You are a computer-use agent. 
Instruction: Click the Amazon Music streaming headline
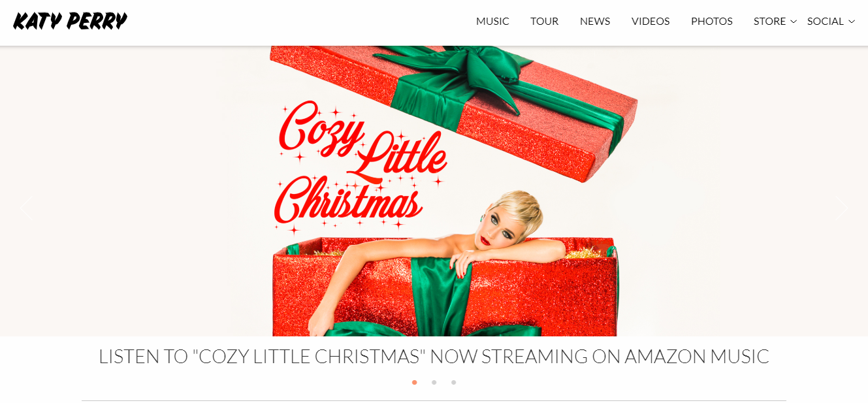point(434,357)
